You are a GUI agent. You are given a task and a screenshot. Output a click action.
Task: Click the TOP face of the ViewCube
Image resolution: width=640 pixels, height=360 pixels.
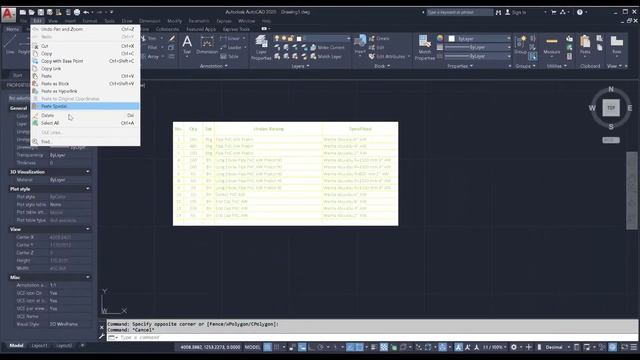point(611,108)
